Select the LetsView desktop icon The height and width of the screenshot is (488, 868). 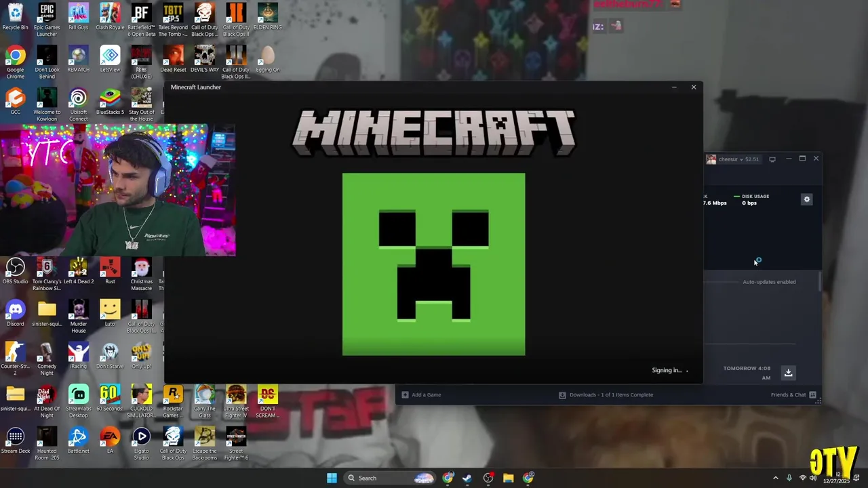tap(110, 60)
